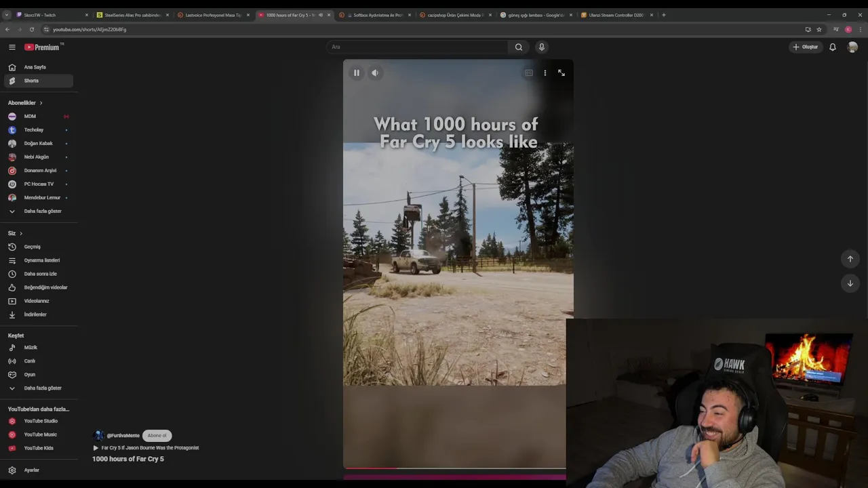
Task: Switch to the güneş ışığı lambası Google tab
Action: tap(536, 15)
